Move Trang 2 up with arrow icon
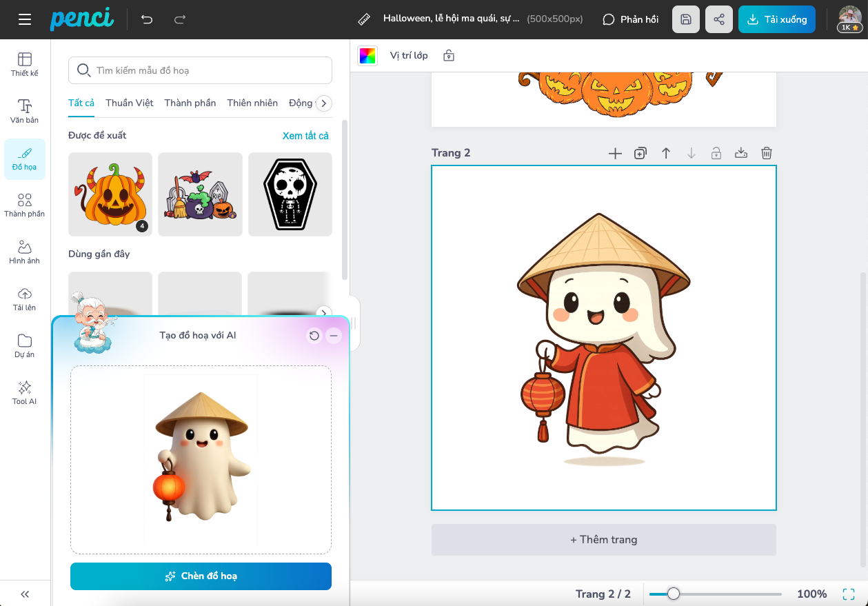 pyautogui.click(x=666, y=153)
